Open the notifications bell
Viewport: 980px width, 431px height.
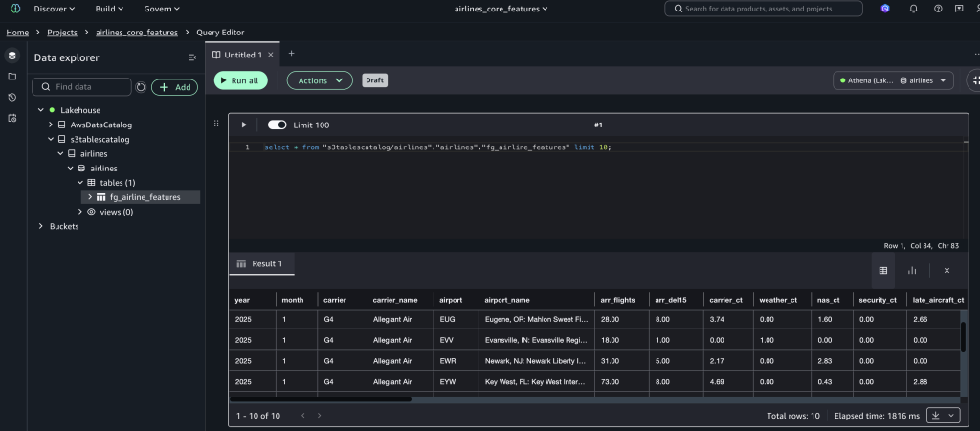[913, 9]
